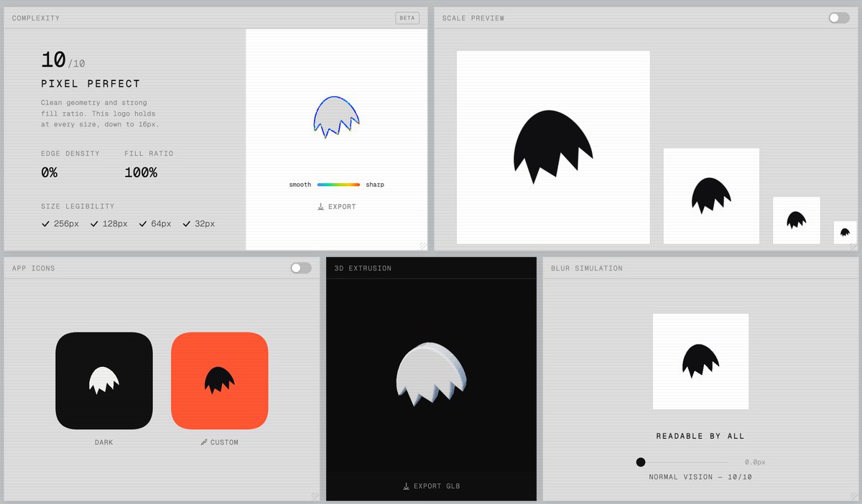Click the READABLE BY ALL label
862x504 pixels.
(x=700, y=436)
